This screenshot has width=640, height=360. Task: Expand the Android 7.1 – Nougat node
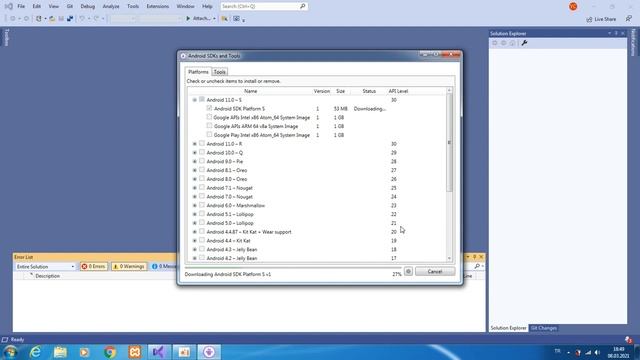[x=195, y=188]
